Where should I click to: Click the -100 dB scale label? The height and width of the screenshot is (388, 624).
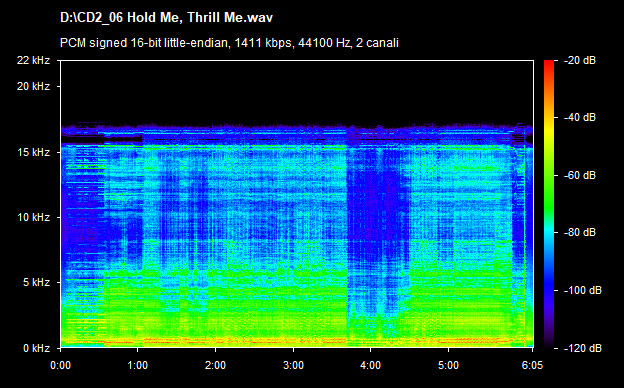(583, 290)
